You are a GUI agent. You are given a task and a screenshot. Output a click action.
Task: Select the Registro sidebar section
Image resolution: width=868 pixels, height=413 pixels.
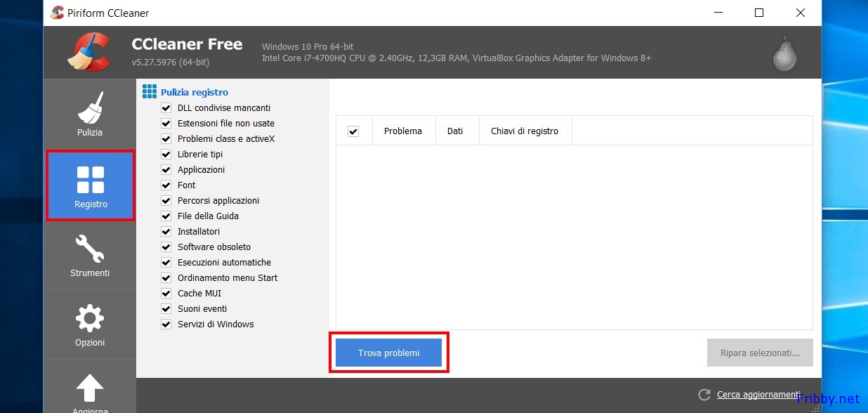(x=90, y=185)
